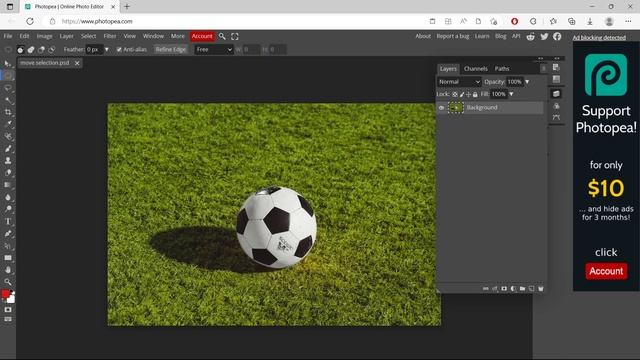Viewport: 640px width, 360px height.
Task: Open Photopea Twitter page icon
Action: tap(544, 36)
